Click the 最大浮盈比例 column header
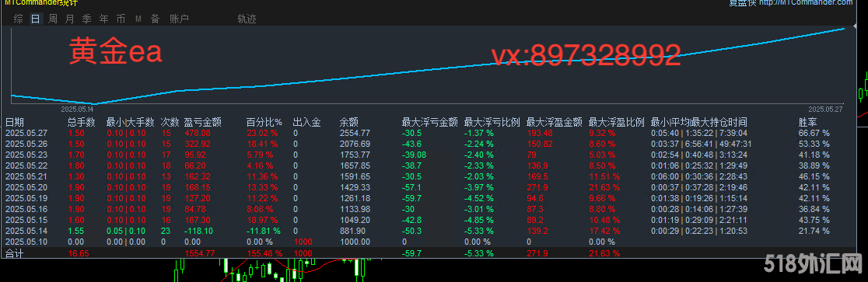Viewport: 868px width, 282px height. coord(617,122)
